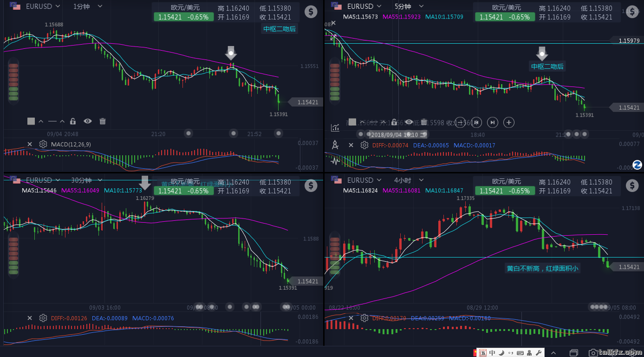Click green 1.15421 -0.65% badge in 4-hour chart

tap(505, 191)
